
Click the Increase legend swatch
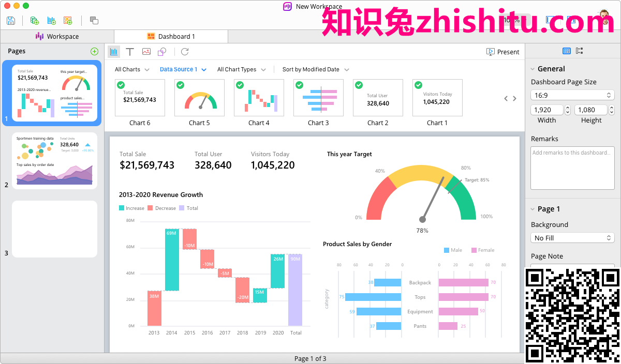(122, 208)
